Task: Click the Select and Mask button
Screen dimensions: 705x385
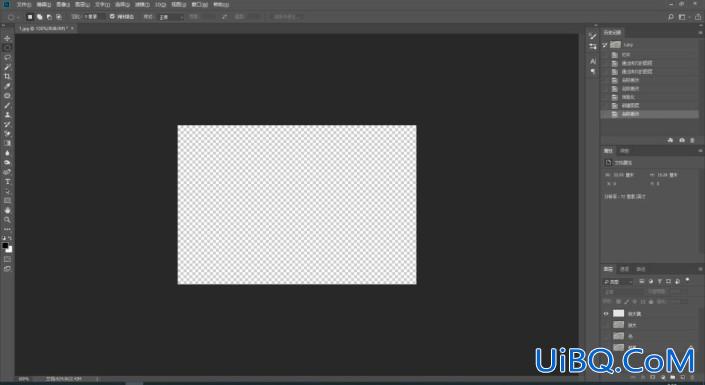Action: click(x=286, y=17)
